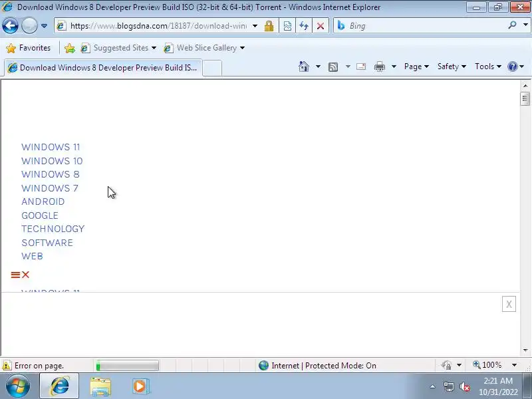Expand the zoom level dropdown arrow

[514, 365]
